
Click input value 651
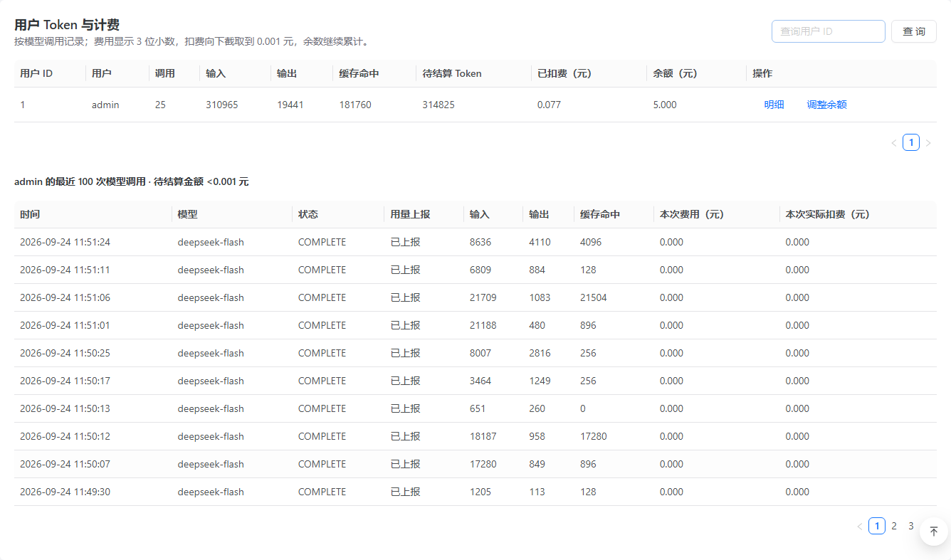(x=478, y=408)
